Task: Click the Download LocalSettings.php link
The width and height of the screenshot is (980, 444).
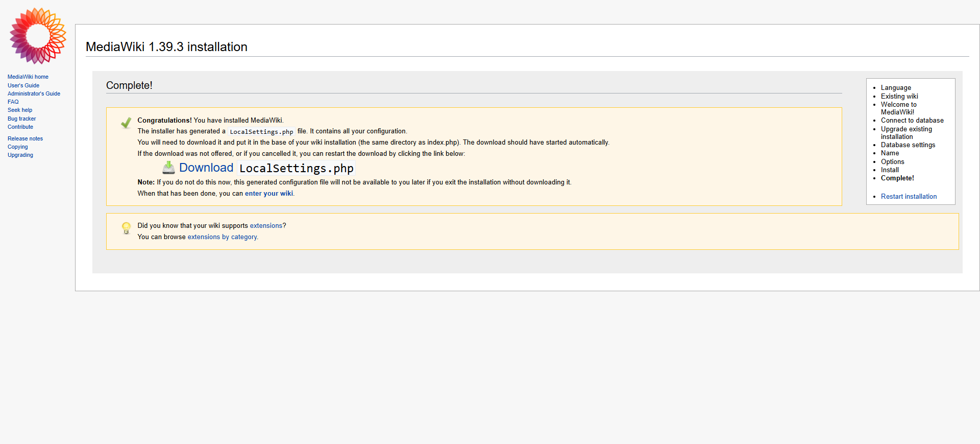Action: click(x=266, y=168)
